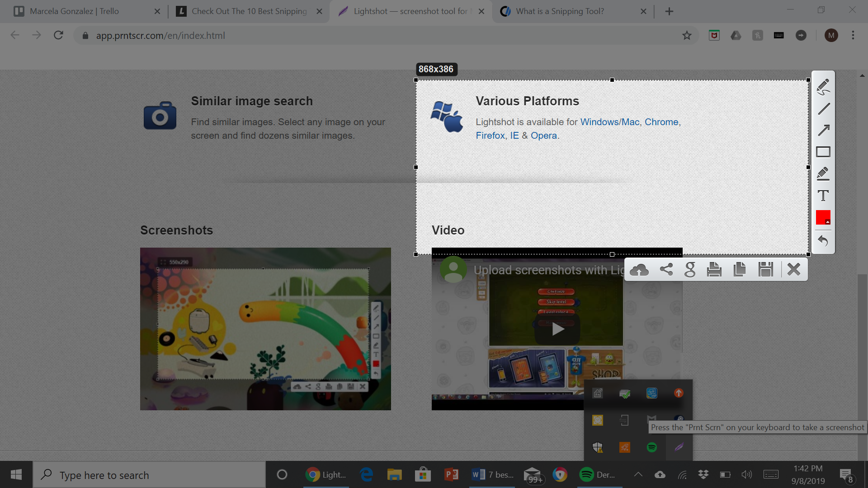Viewport: 868px width, 488px height.
Task: Search similar images on Google
Action: click(690, 270)
